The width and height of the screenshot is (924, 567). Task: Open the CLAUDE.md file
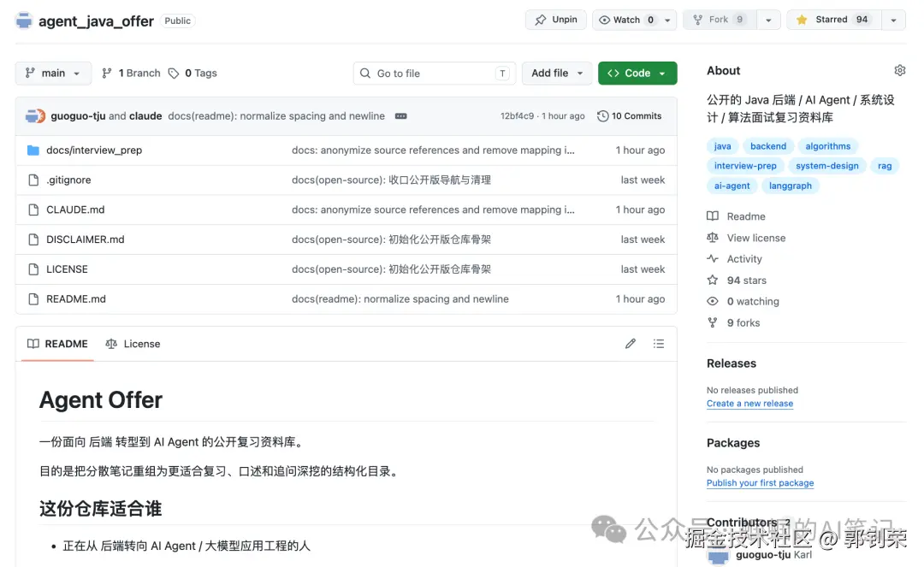coord(75,210)
